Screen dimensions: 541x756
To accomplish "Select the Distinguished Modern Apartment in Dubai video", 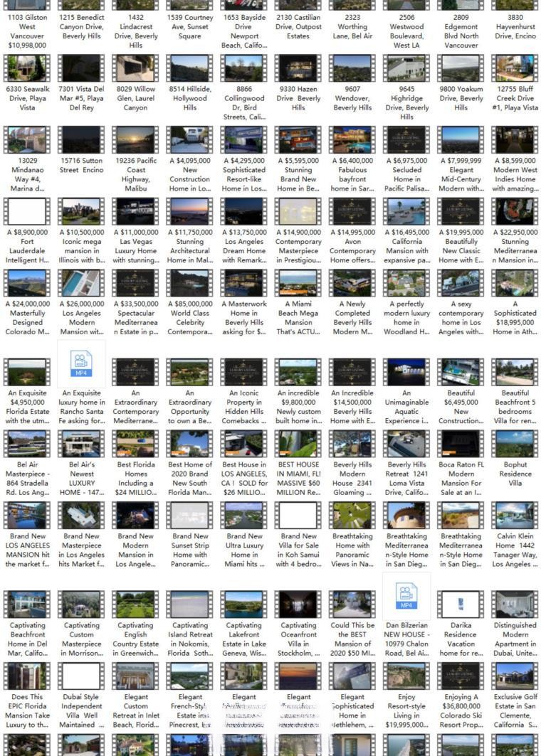I will pos(515,605).
